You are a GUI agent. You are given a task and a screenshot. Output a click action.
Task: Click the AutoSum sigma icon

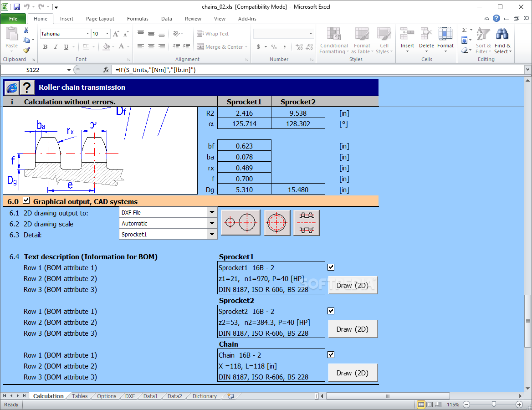465,30
